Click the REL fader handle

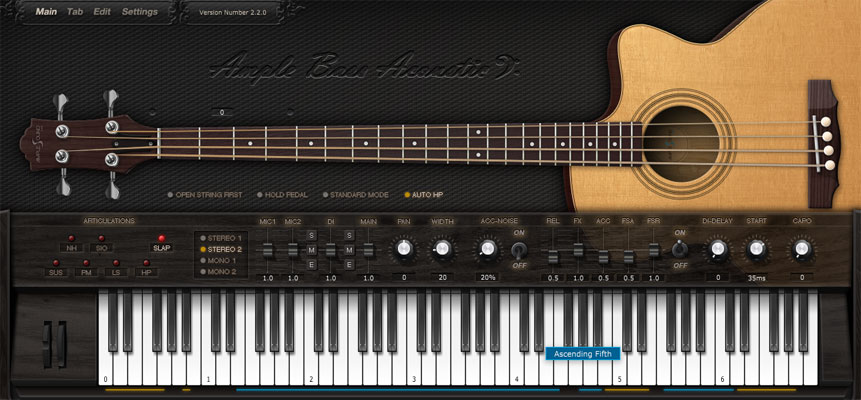(x=553, y=257)
